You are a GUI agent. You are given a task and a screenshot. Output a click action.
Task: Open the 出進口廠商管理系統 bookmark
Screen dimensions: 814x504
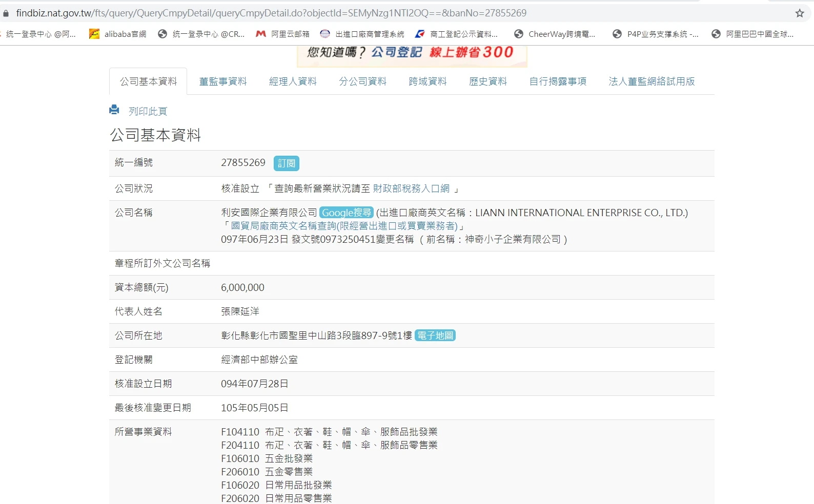[x=362, y=34]
